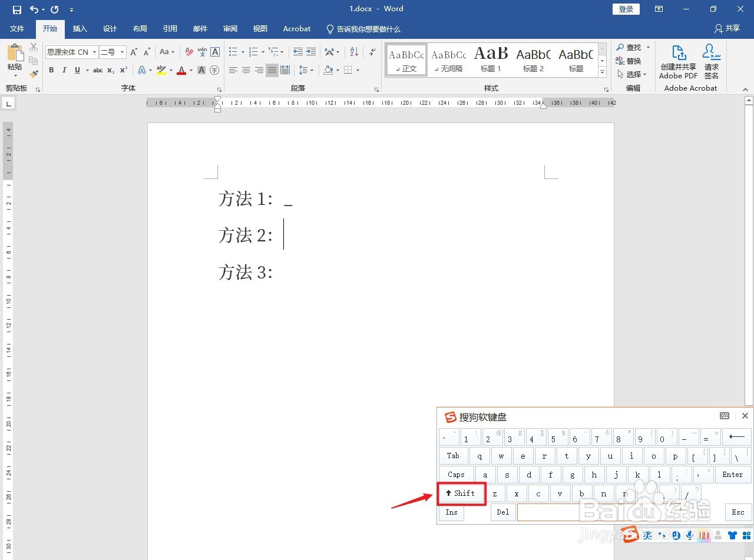Image resolution: width=754 pixels, height=560 pixels.
Task: Apply the red font color swatch
Action: pos(181,70)
